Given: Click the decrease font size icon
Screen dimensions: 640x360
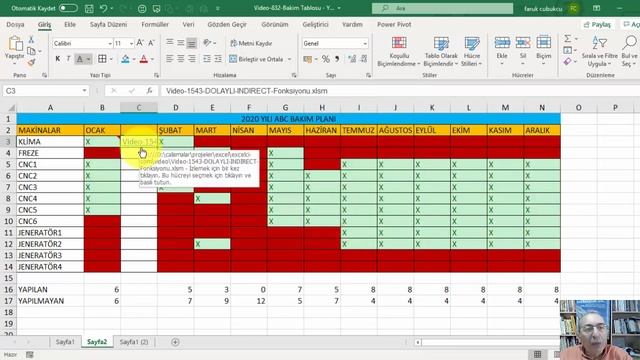Looking at the screenshot, I should click(x=151, y=43).
